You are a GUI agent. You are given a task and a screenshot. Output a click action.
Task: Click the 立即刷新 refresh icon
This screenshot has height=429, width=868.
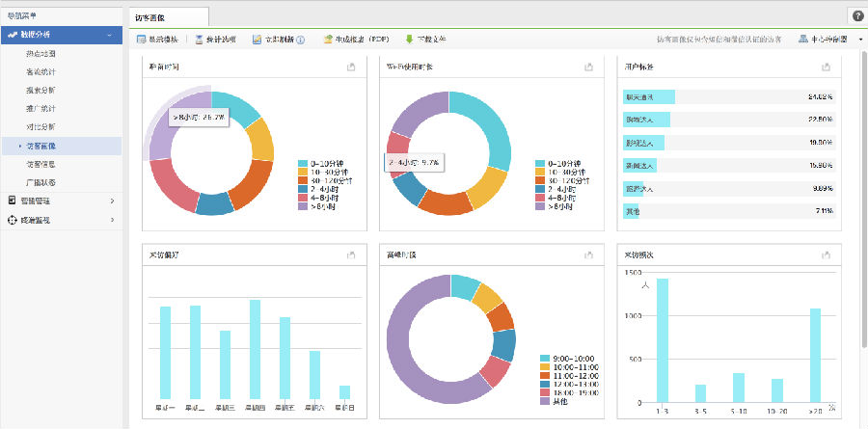(258, 40)
